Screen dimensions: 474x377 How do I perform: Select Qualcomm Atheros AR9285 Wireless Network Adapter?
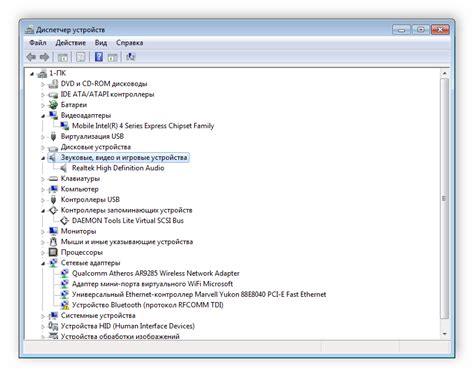pyautogui.click(x=156, y=273)
